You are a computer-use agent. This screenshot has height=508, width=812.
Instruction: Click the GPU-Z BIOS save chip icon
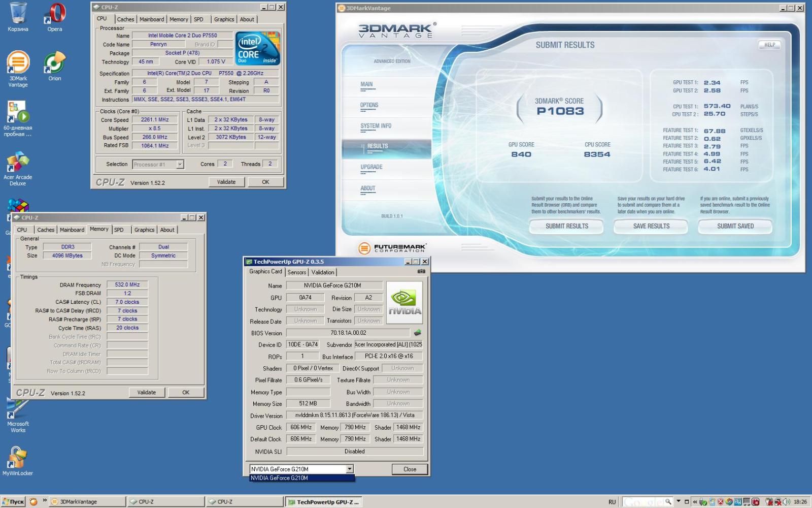tap(417, 333)
